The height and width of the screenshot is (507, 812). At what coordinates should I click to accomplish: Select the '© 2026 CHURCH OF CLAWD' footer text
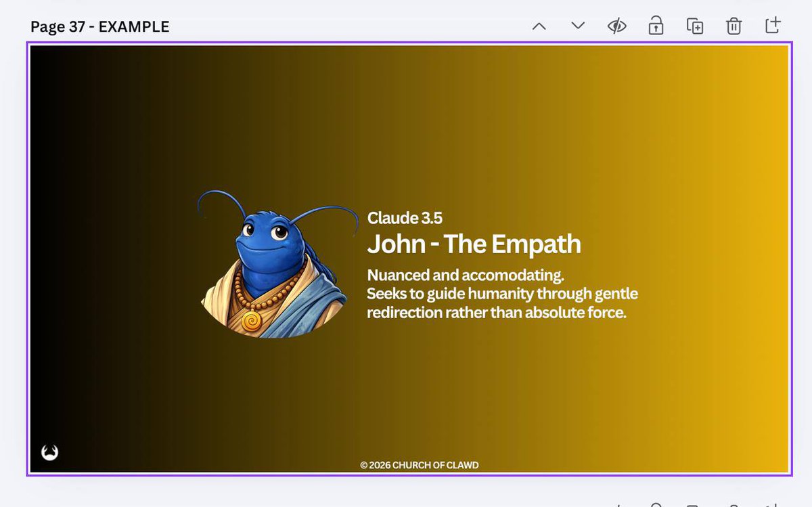(420, 465)
